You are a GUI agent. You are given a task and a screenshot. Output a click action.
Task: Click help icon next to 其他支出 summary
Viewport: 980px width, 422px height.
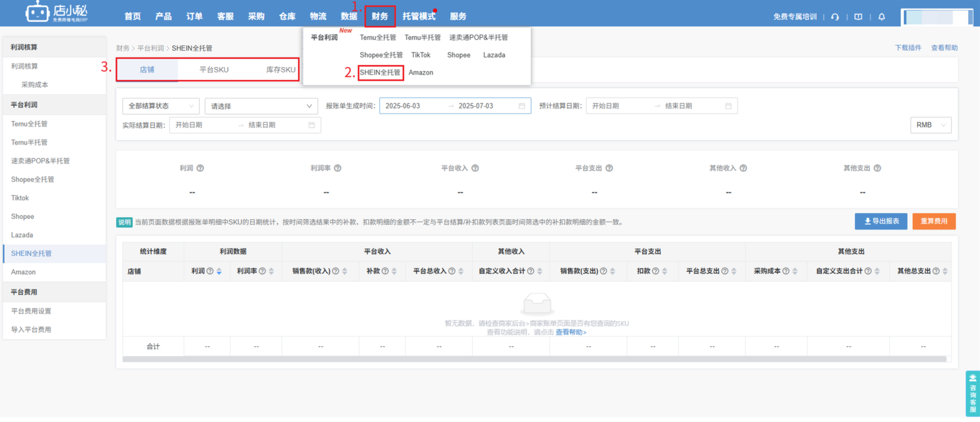click(877, 168)
